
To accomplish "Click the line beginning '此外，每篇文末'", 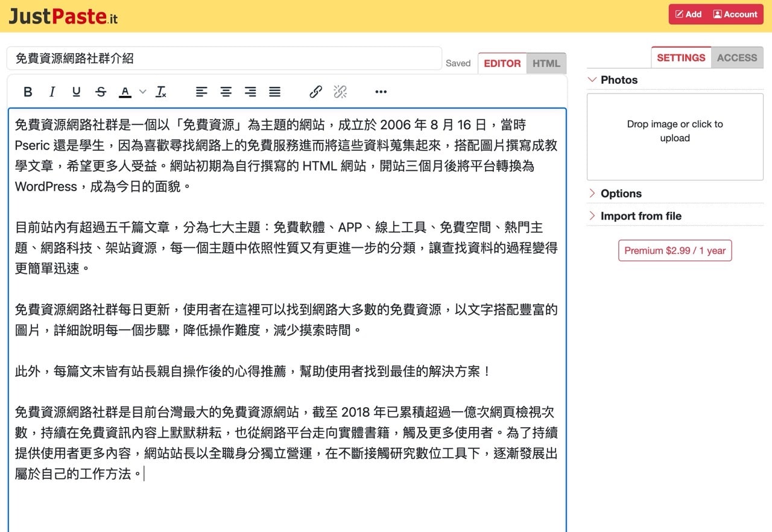I will (x=253, y=372).
